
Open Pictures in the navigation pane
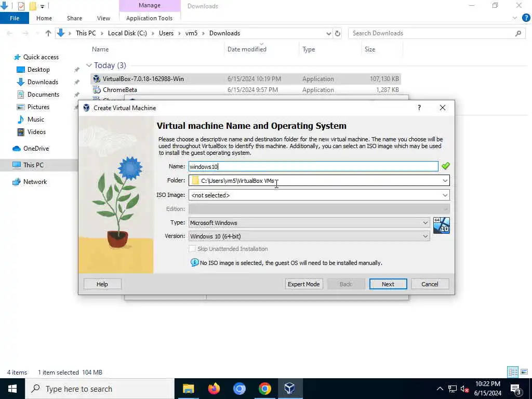pyautogui.click(x=38, y=107)
